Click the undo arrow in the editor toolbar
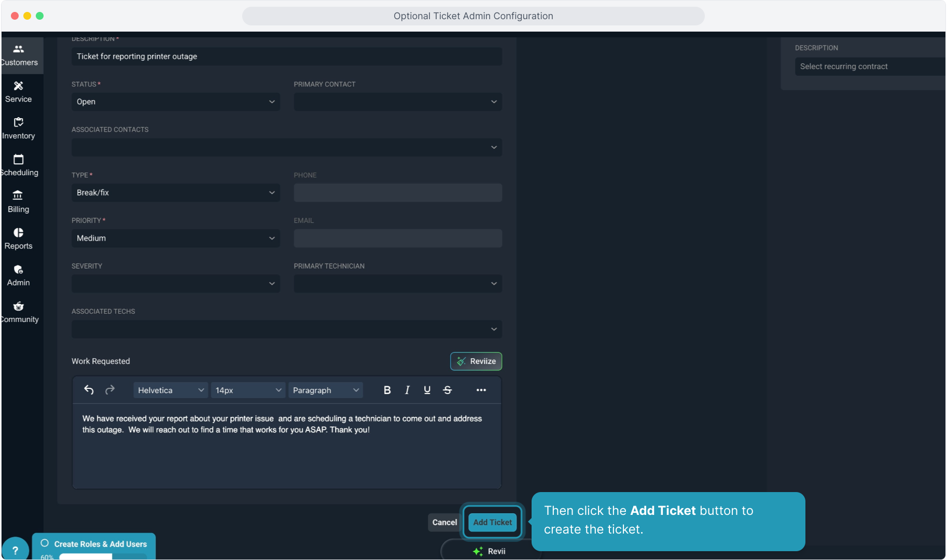Screen dimensions: 947x560 point(89,390)
